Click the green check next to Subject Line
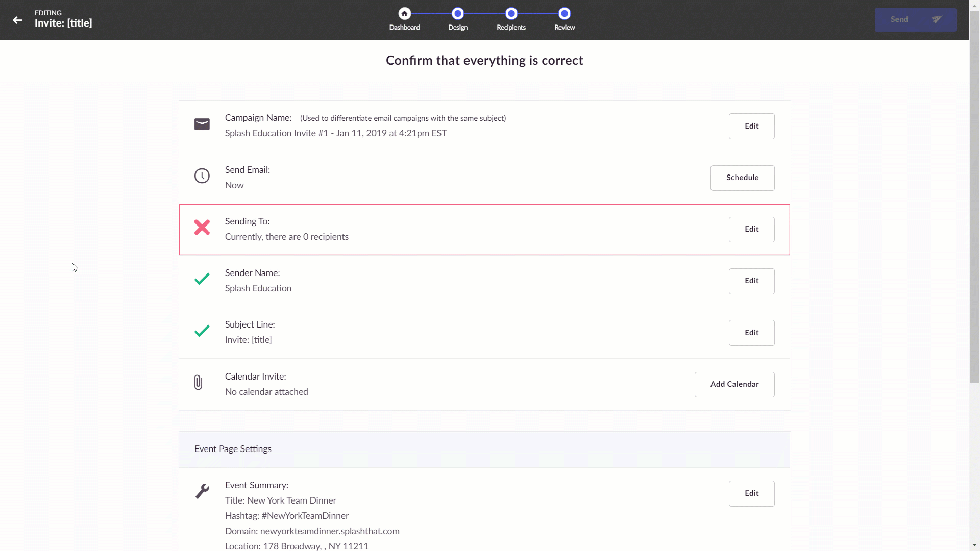980x551 pixels. pos(202,331)
